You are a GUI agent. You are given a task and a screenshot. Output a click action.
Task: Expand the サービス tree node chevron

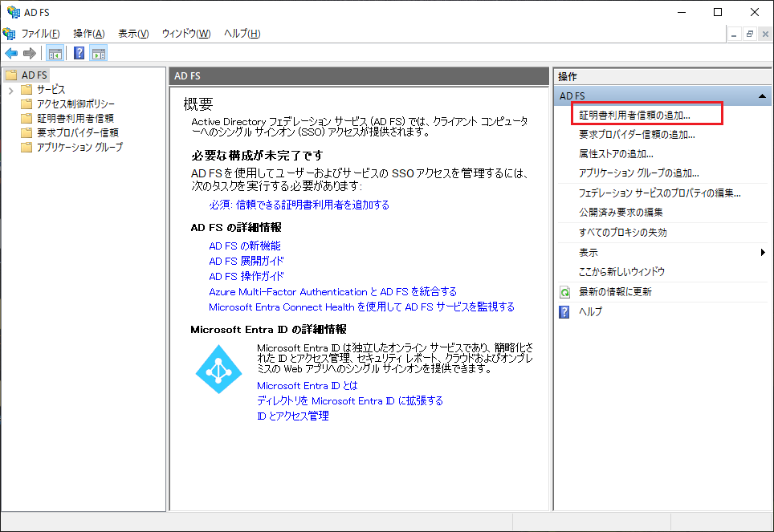(11, 91)
